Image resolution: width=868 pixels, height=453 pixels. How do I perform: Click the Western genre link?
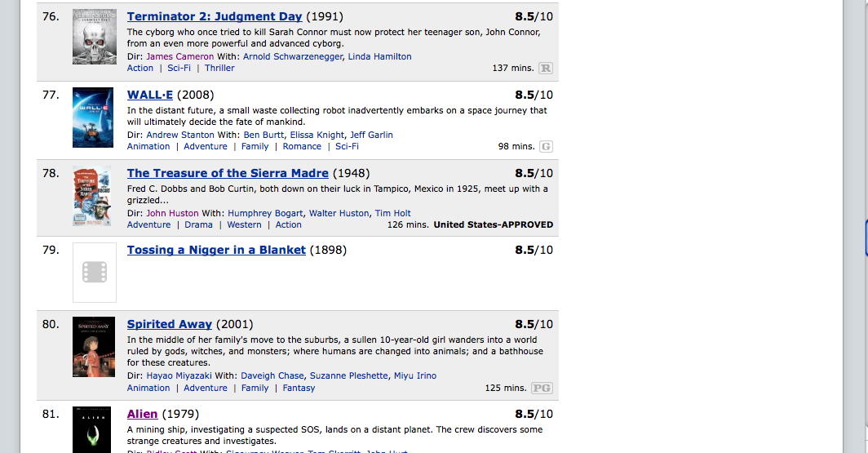244,225
